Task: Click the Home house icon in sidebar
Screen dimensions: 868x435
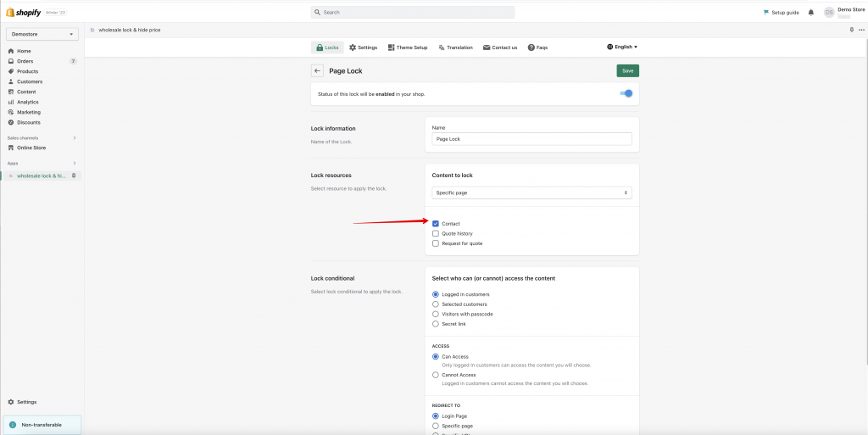Action: pos(11,51)
